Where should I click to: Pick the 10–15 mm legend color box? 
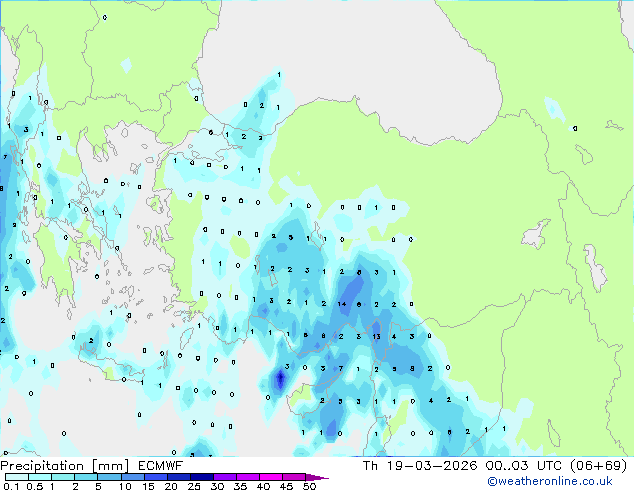pyautogui.click(x=132, y=477)
